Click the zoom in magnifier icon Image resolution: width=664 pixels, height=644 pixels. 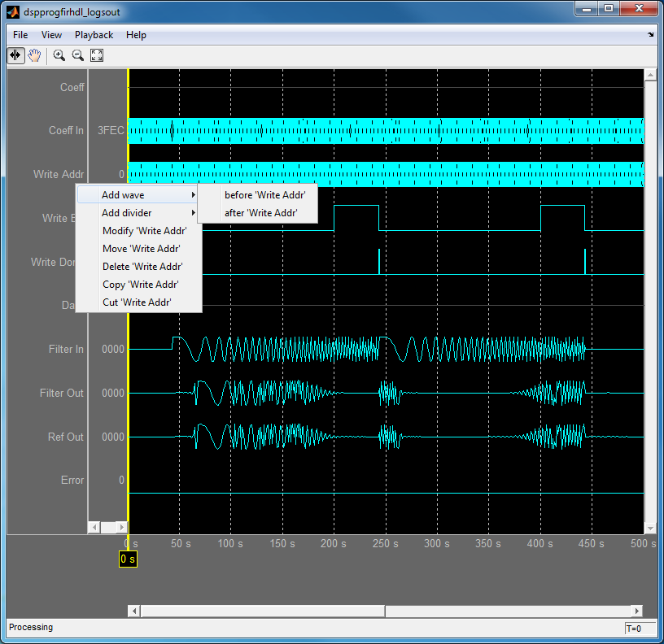click(59, 55)
